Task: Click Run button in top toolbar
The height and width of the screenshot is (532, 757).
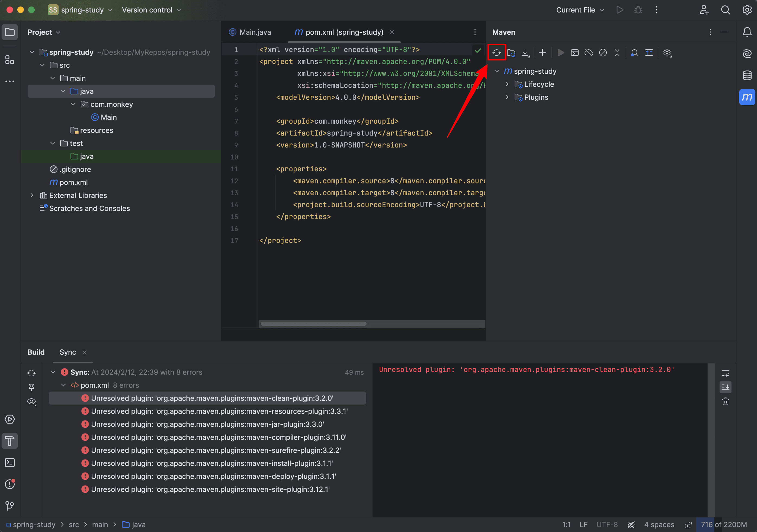Action: click(x=620, y=10)
